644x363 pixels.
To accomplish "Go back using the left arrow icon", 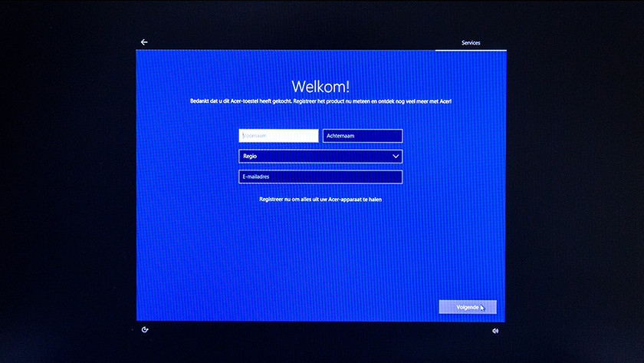I will tap(144, 42).
